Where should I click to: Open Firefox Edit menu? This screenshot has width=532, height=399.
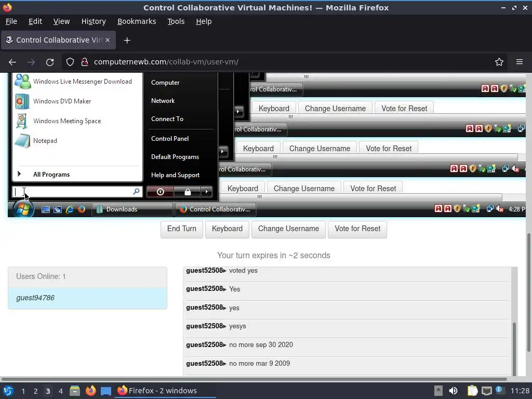(x=35, y=21)
